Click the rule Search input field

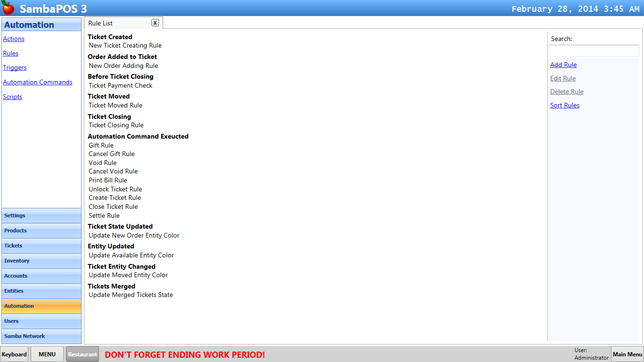coord(594,51)
